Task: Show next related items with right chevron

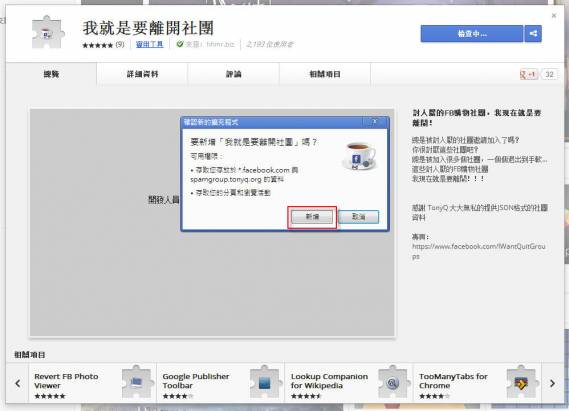Action: pyautogui.click(x=552, y=383)
